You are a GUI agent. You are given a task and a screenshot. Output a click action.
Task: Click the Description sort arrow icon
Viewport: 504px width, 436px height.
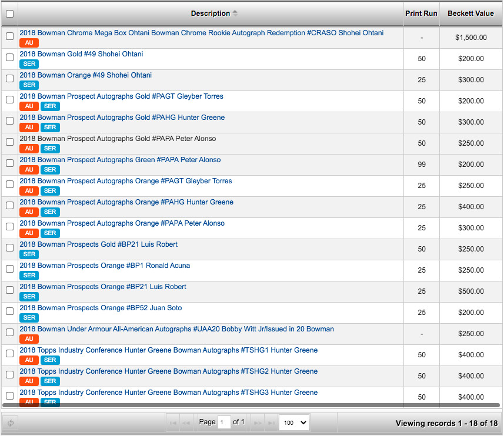coord(235,13)
